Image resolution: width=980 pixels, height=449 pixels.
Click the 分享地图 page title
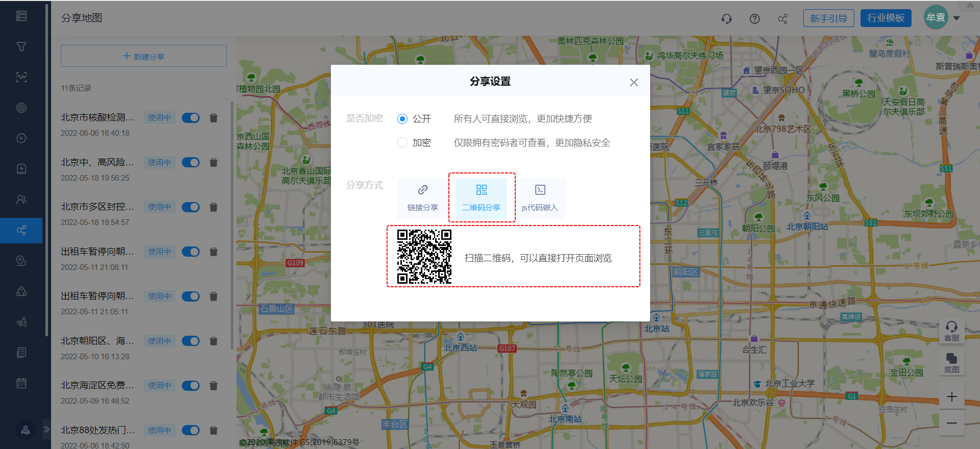click(82, 18)
